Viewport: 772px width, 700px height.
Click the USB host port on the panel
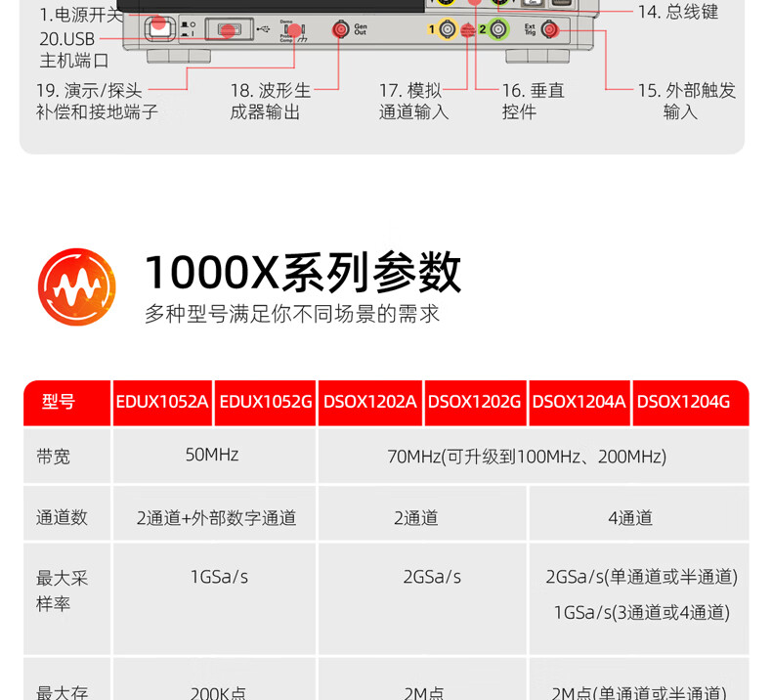228,30
